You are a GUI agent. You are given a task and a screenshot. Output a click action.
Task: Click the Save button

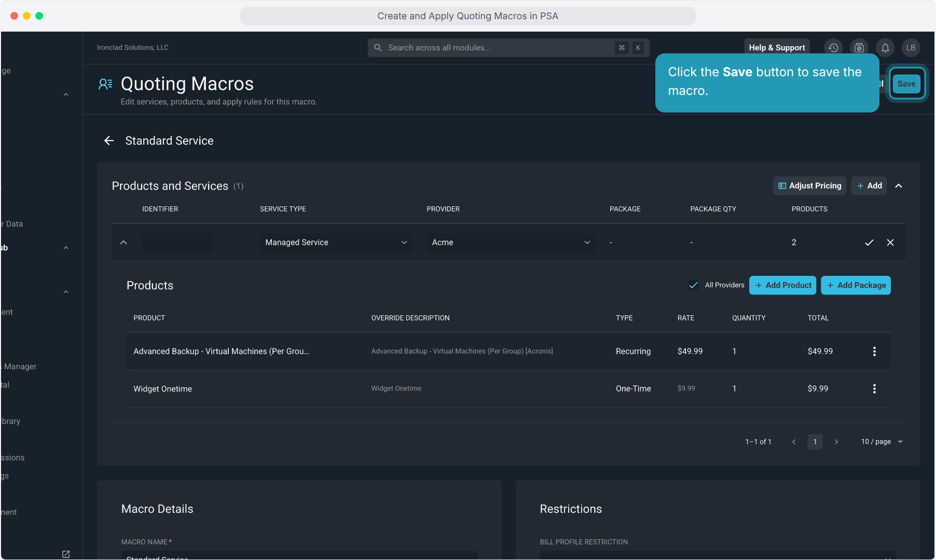906,83
